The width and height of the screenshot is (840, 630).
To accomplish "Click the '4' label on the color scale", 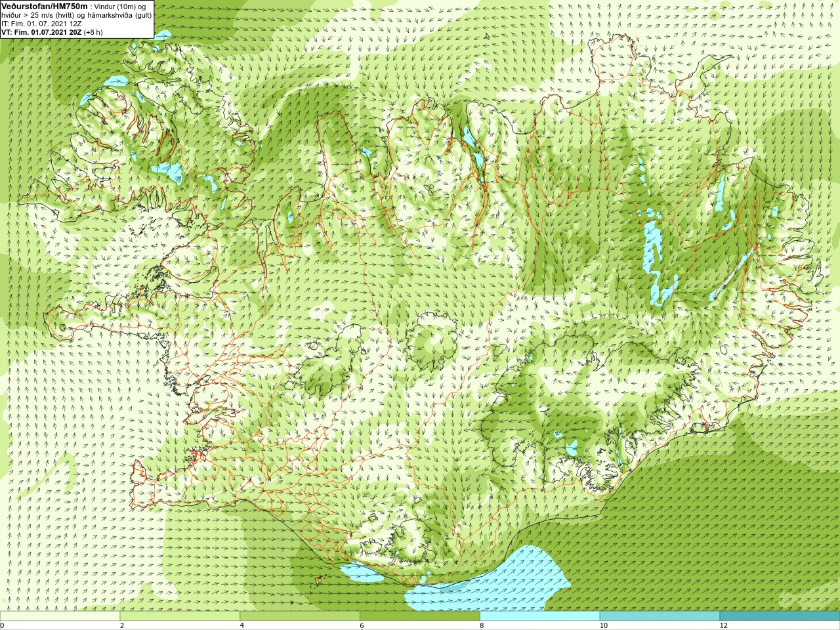I will 242,625.
